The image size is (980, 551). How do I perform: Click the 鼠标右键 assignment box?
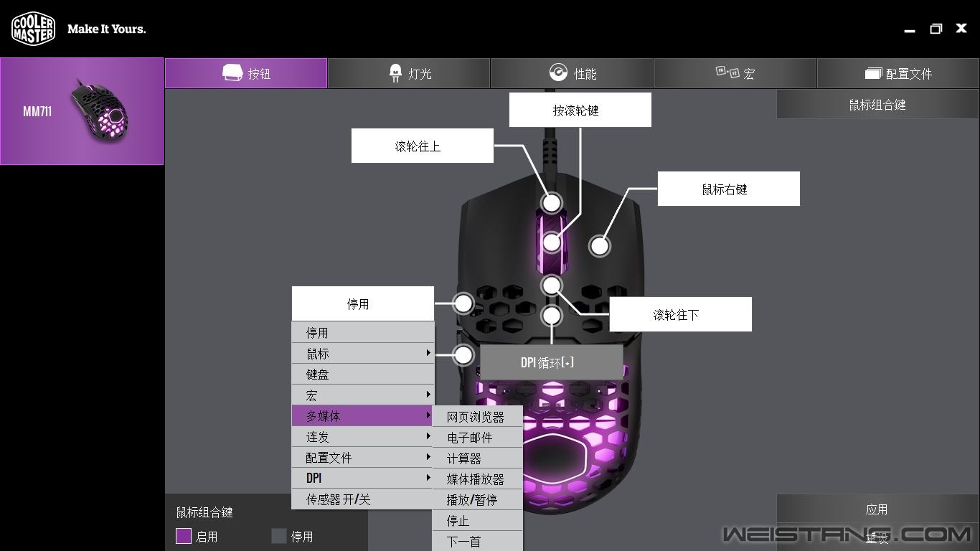click(729, 189)
